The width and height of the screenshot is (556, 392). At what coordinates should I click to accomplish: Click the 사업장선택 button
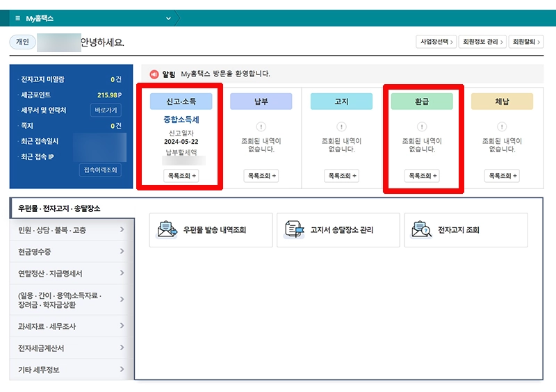[436, 42]
